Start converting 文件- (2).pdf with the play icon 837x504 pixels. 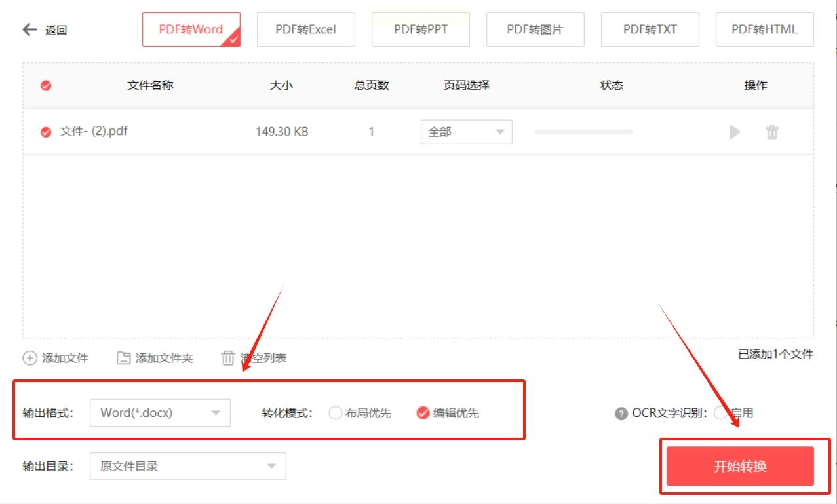(x=735, y=132)
